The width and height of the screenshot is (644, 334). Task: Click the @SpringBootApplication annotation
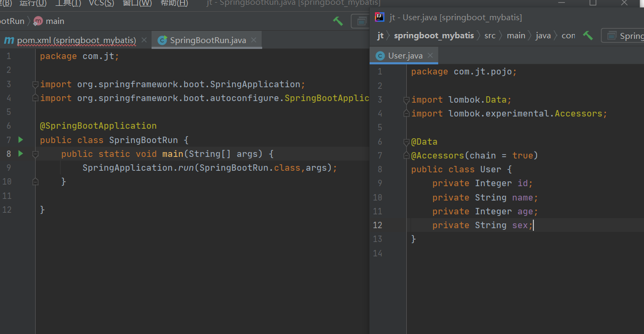[x=98, y=126]
